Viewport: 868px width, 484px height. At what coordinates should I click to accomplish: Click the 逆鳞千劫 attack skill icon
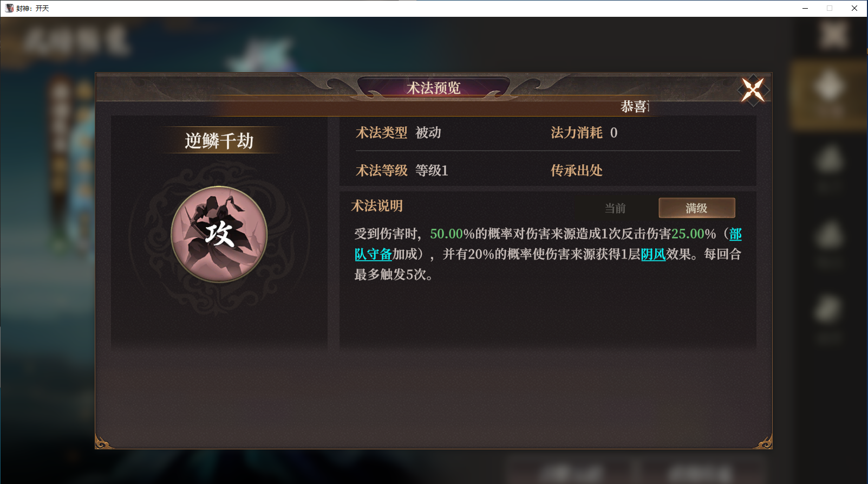tap(219, 234)
